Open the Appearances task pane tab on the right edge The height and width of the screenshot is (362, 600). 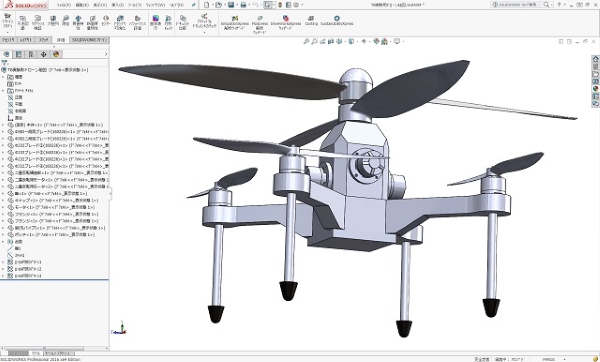(595, 88)
